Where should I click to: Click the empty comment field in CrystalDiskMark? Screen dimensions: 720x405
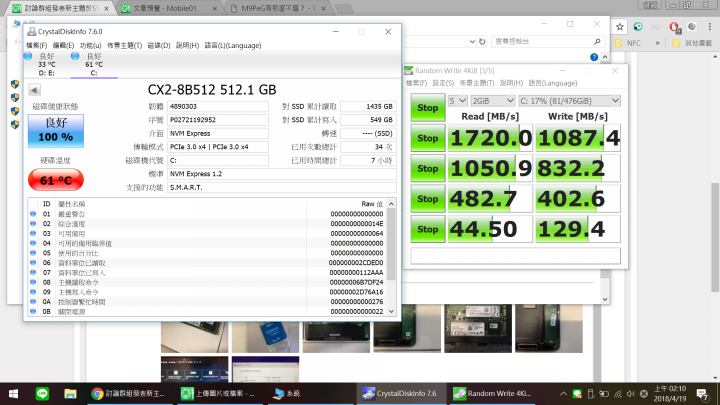tap(515, 256)
